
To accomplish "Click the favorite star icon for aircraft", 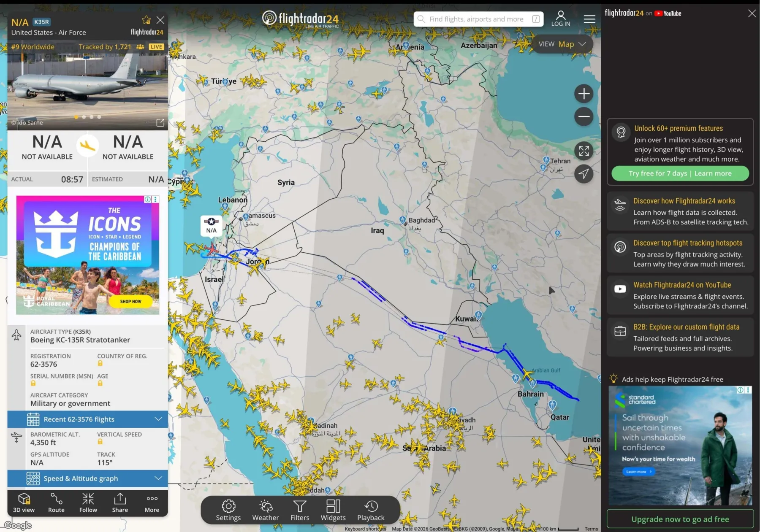I will point(146,20).
